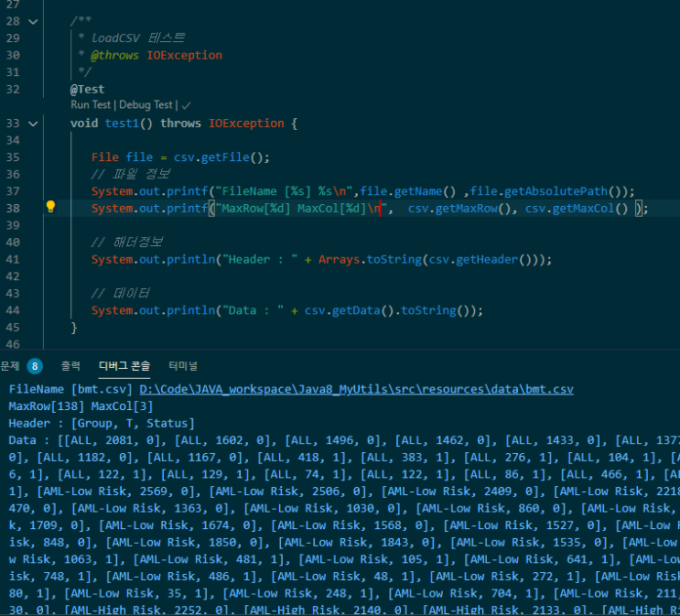
Task: Click line number 38 in the gutter
Action: tap(13, 209)
